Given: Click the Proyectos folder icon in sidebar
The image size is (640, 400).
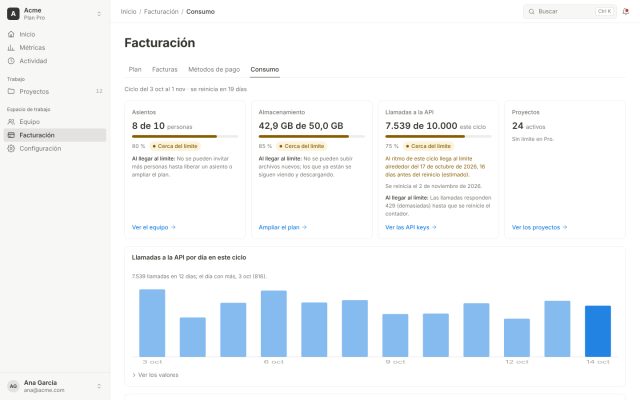Looking at the screenshot, I should pos(11,91).
